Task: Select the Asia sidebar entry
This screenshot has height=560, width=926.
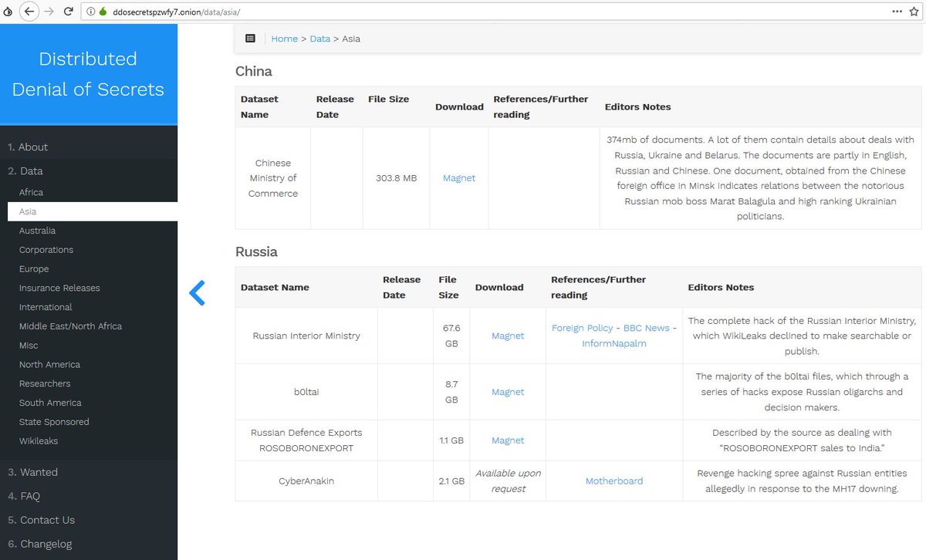Action: [x=93, y=211]
